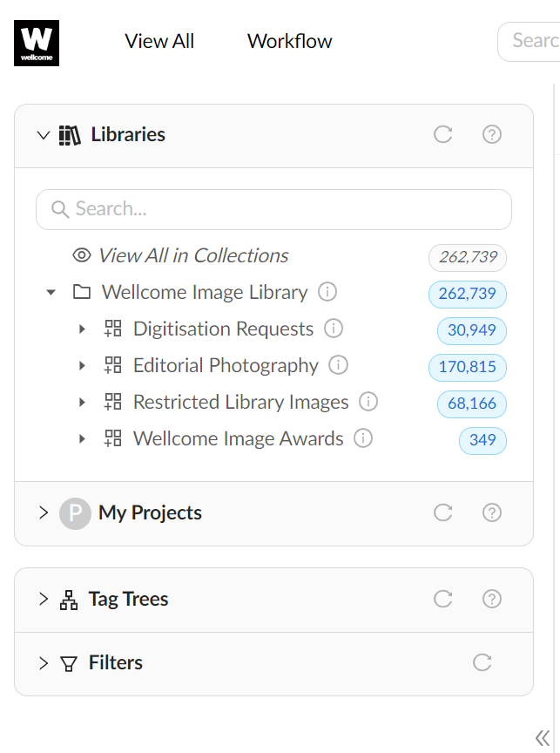This screenshot has height=753, width=560.
Task: Open the View All menu
Action: coord(159,41)
